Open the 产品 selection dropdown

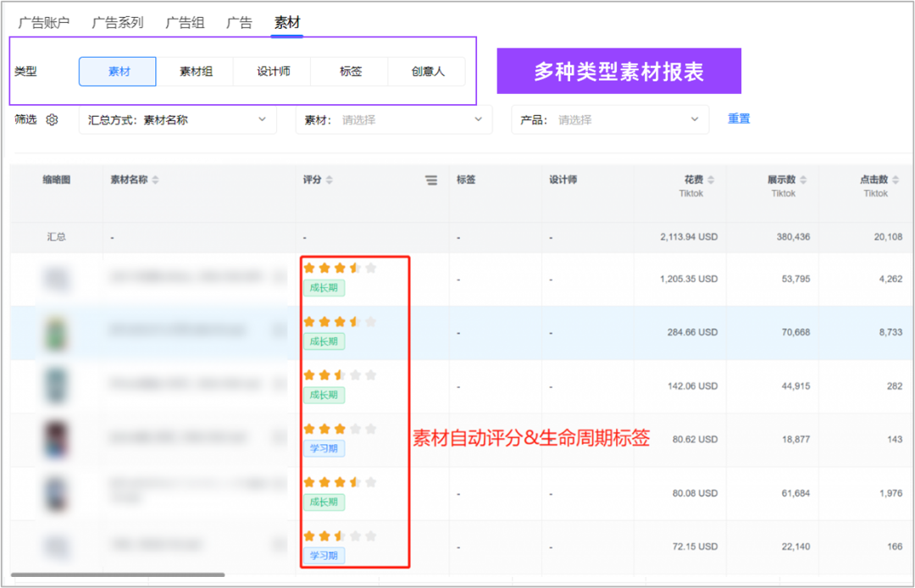(x=609, y=119)
